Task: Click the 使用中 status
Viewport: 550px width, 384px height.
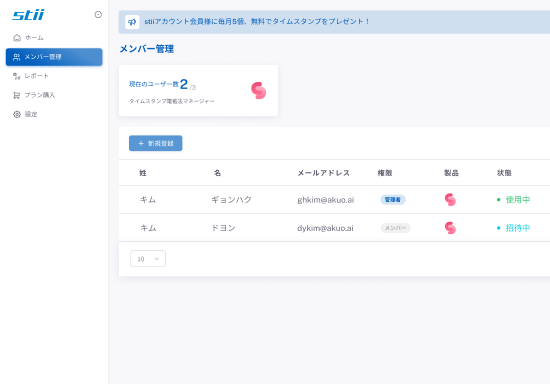Action: pyautogui.click(x=514, y=200)
